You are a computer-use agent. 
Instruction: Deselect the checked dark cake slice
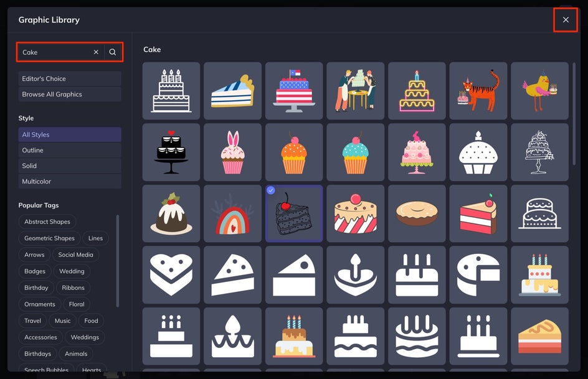pos(294,213)
